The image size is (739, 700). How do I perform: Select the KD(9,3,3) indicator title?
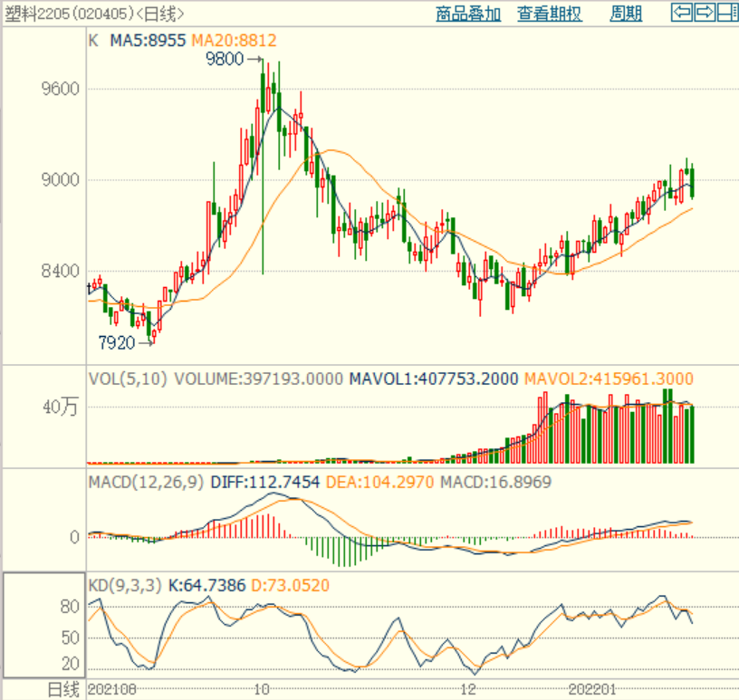pyautogui.click(x=125, y=586)
